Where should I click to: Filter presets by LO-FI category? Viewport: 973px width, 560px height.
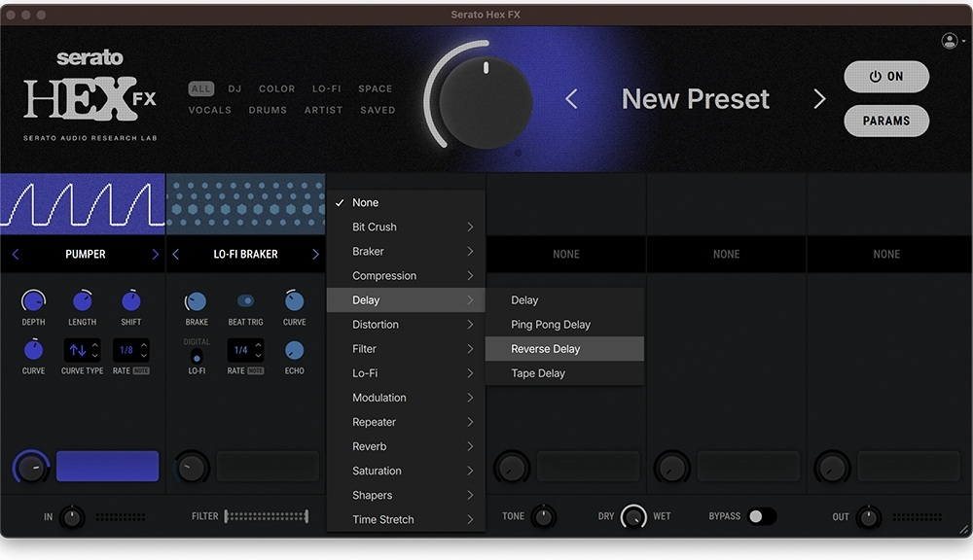click(x=326, y=88)
